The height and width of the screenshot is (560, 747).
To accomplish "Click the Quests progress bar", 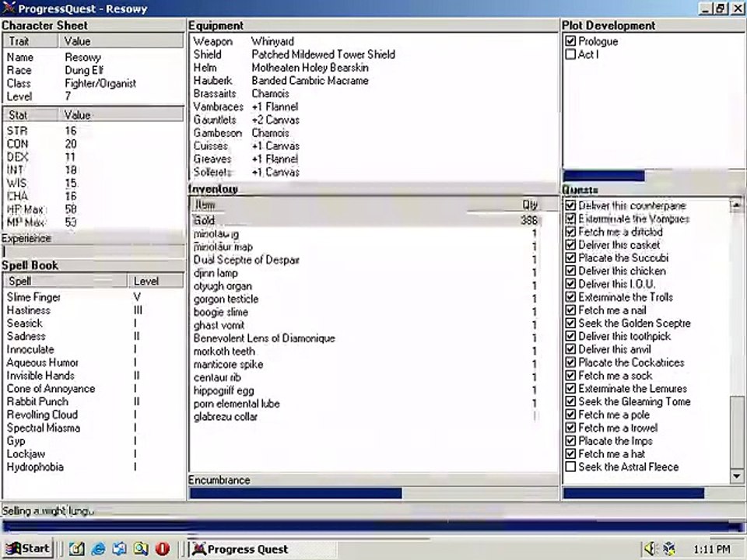I will [653, 493].
